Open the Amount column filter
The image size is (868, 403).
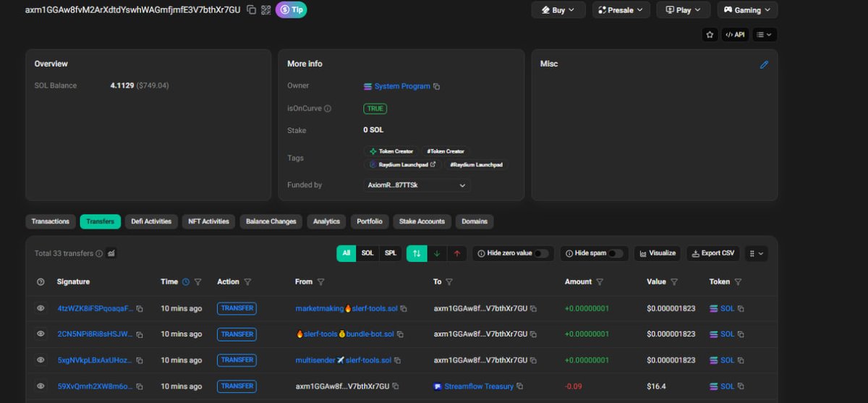coord(600,282)
